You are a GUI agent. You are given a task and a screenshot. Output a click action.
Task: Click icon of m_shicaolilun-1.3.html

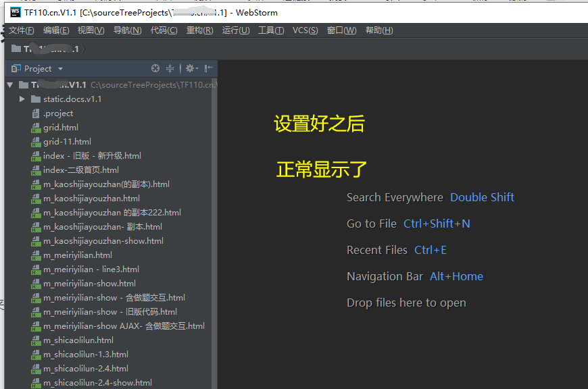pos(36,355)
